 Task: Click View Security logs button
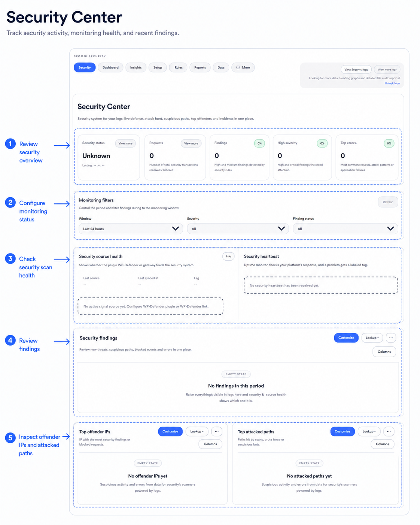(x=356, y=70)
